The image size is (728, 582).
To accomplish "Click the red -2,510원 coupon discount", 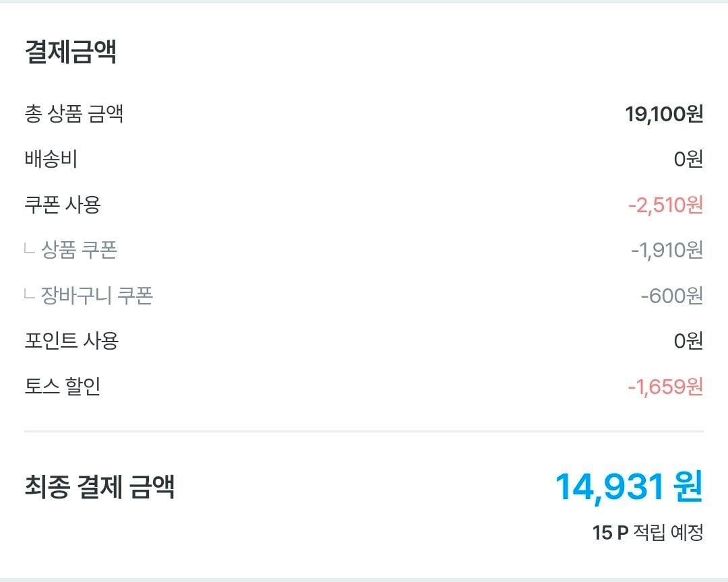I will coord(665,205).
